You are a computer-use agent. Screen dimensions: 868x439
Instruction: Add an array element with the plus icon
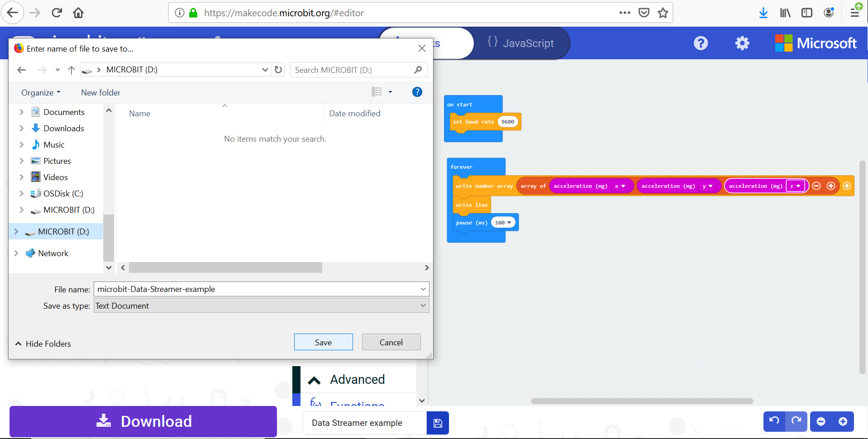832,186
